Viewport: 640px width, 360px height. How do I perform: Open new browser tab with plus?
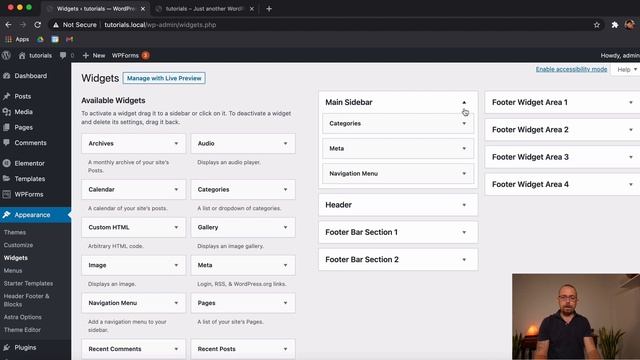click(269, 9)
